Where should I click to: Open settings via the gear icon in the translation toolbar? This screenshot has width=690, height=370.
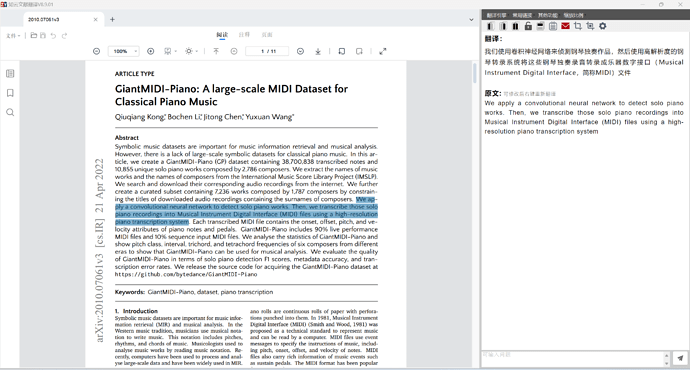pos(602,26)
